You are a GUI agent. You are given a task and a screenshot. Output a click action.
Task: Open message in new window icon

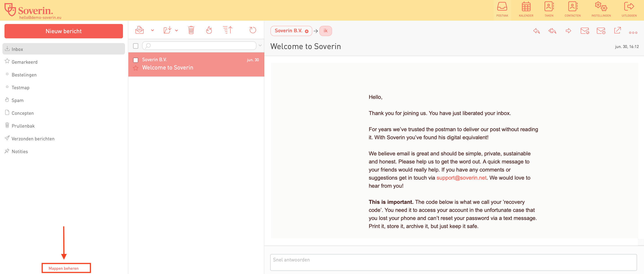point(617,31)
